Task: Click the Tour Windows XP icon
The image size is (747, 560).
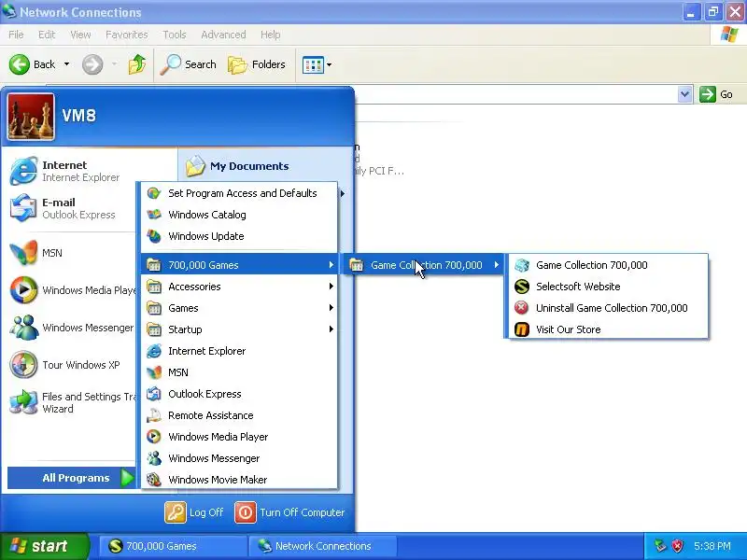Action: click(23, 364)
